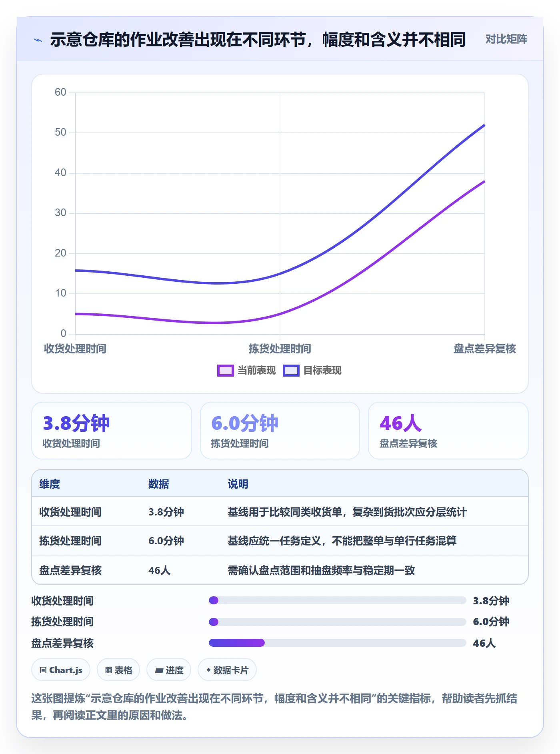Click the 拣货处理时间 progress bar

(338, 622)
